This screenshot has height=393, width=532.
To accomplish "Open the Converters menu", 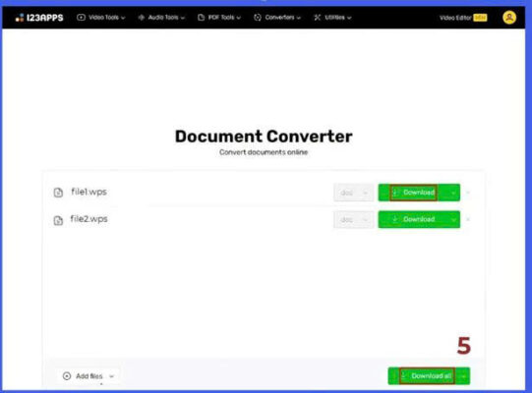I will point(277,18).
